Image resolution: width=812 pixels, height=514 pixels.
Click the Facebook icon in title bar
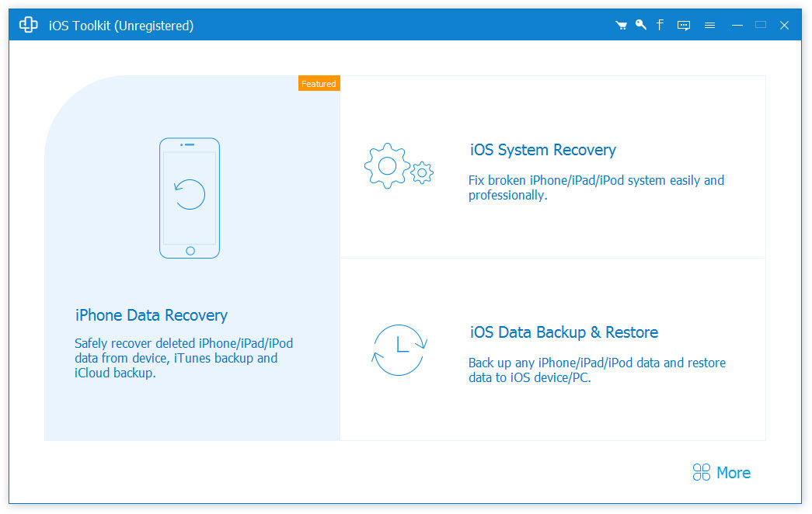pyautogui.click(x=660, y=26)
